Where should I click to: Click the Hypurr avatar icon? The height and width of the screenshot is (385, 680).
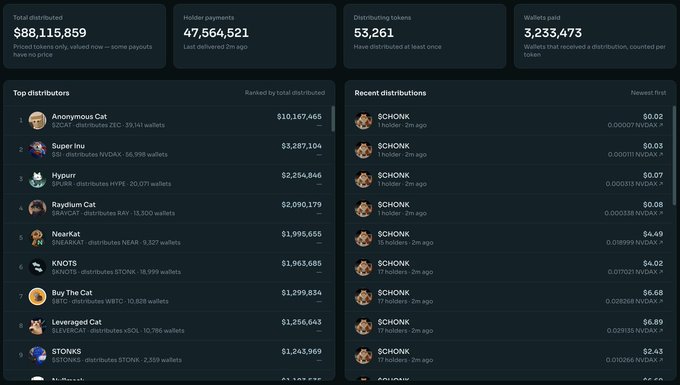tap(37, 179)
